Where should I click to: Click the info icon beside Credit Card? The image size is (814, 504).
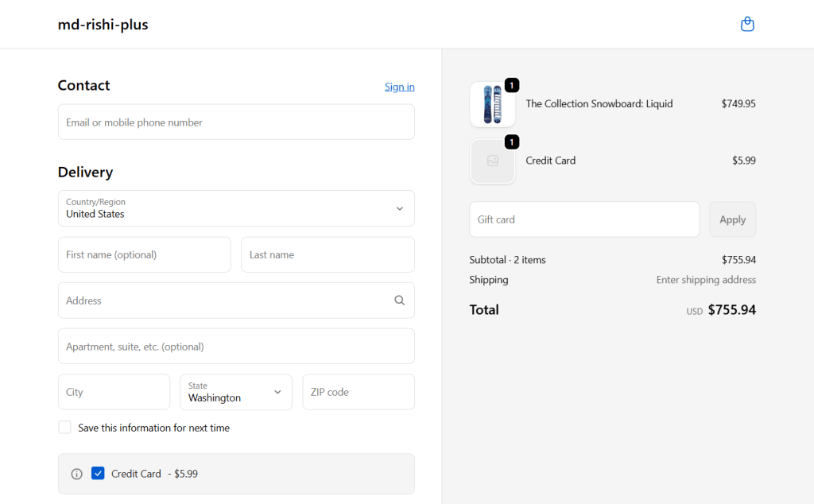point(76,473)
